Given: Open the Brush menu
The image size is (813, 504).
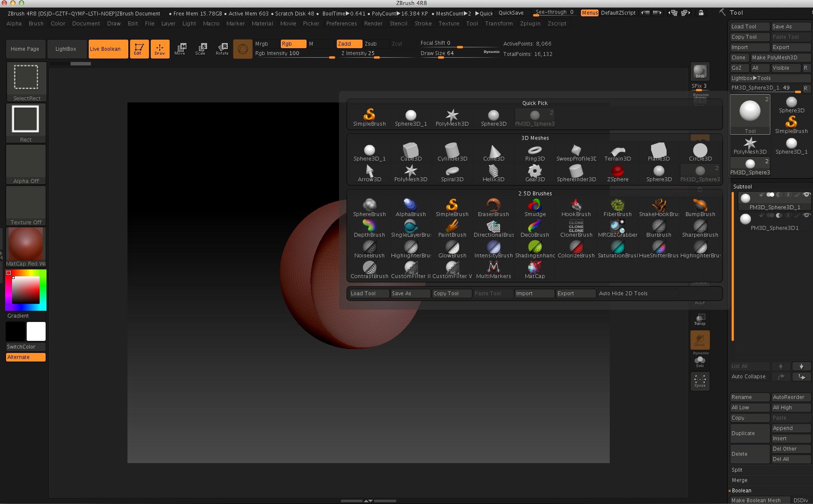Looking at the screenshot, I should (x=36, y=23).
